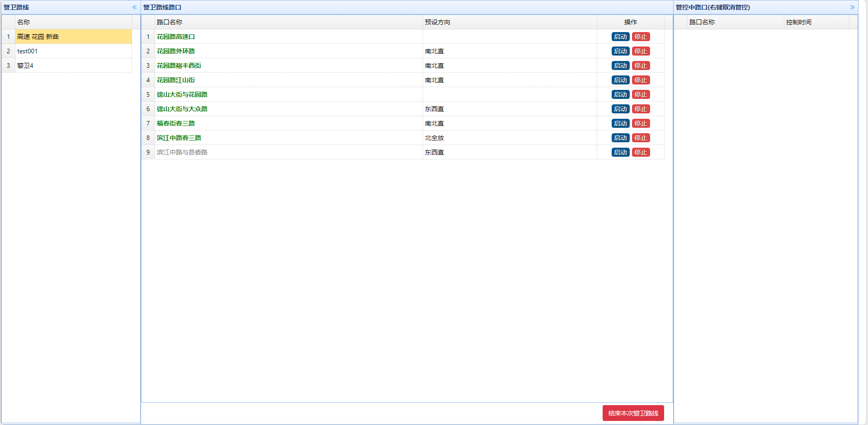Stop control for 滨江中路与县委路
Viewport: 868px width, 425px height.
coord(641,152)
